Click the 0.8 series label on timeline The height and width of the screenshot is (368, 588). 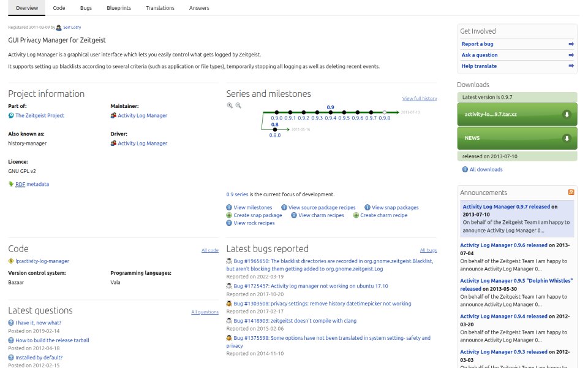coord(275,125)
